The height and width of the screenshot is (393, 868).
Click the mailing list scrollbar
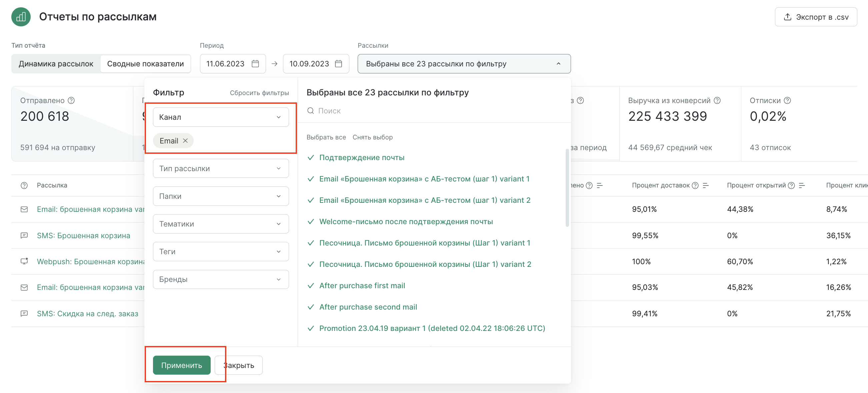point(567,188)
